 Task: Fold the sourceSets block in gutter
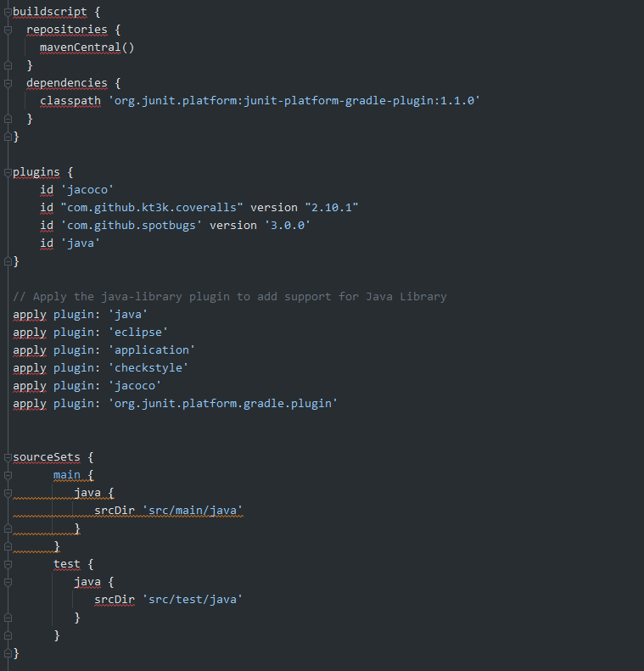(8, 457)
